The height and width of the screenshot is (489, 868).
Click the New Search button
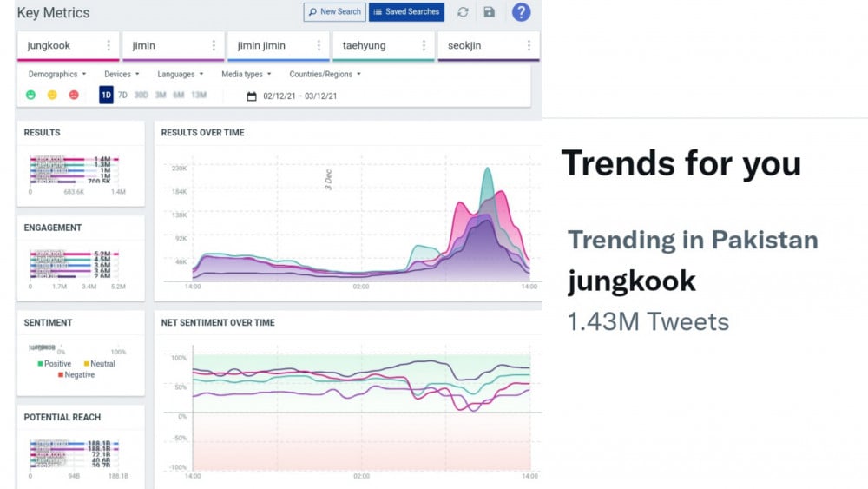(334, 12)
